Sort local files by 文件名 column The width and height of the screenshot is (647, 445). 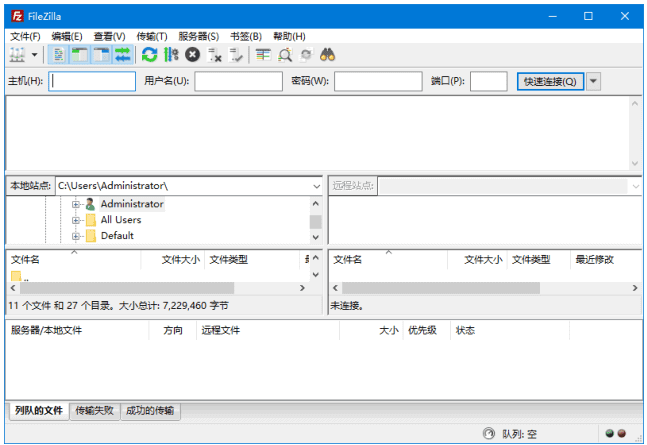click(74, 260)
